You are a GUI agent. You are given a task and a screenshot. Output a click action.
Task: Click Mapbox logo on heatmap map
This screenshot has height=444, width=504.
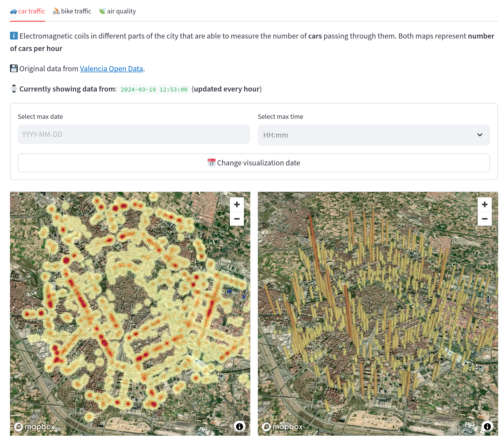[x=35, y=426]
